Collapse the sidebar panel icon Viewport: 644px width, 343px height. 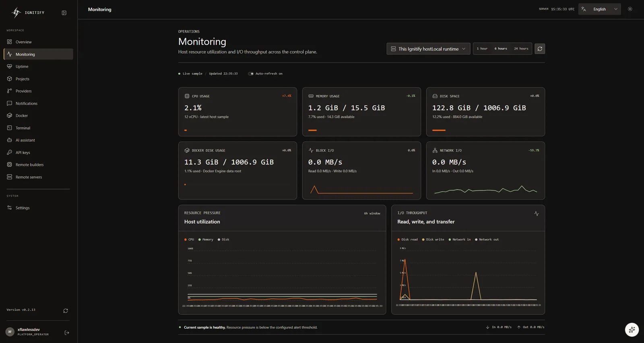point(64,13)
